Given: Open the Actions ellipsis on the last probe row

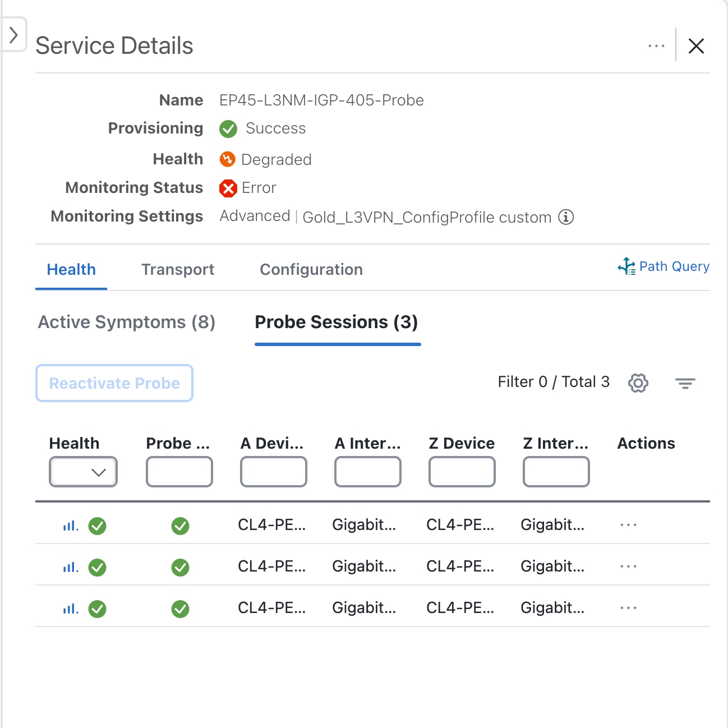Looking at the screenshot, I should tap(628, 607).
